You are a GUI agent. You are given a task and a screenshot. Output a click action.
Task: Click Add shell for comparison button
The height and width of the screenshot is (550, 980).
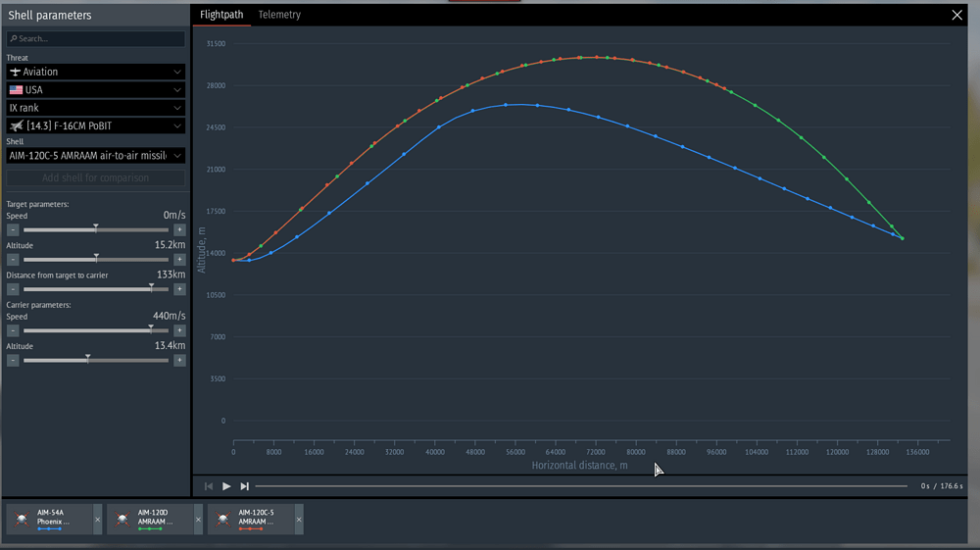tap(96, 178)
